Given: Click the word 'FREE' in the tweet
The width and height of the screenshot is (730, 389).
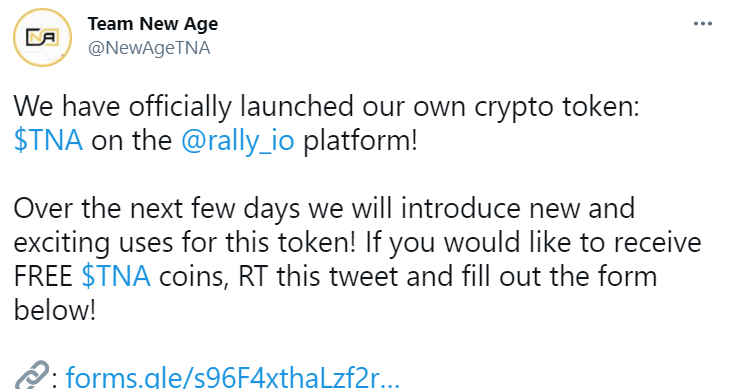Looking at the screenshot, I should (x=43, y=276).
